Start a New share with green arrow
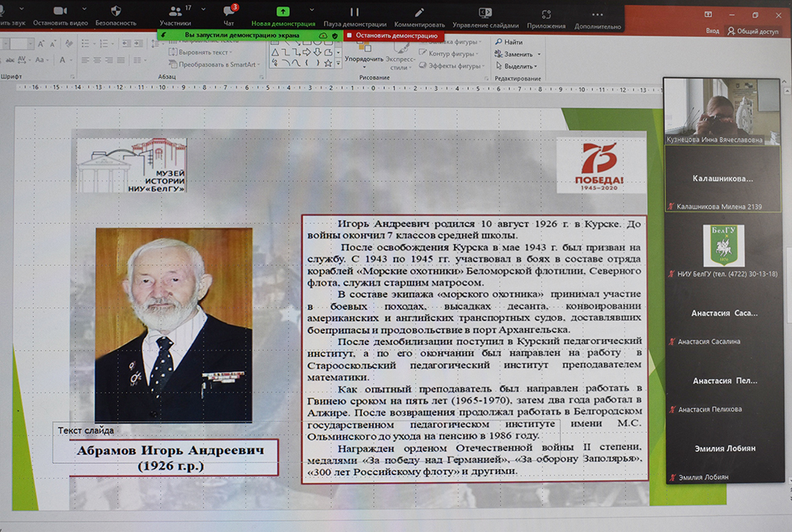 tap(283, 12)
